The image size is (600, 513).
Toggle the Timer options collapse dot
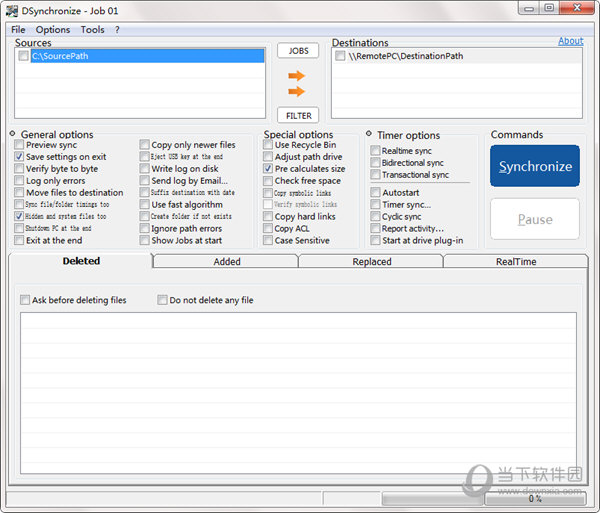(369, 133)
